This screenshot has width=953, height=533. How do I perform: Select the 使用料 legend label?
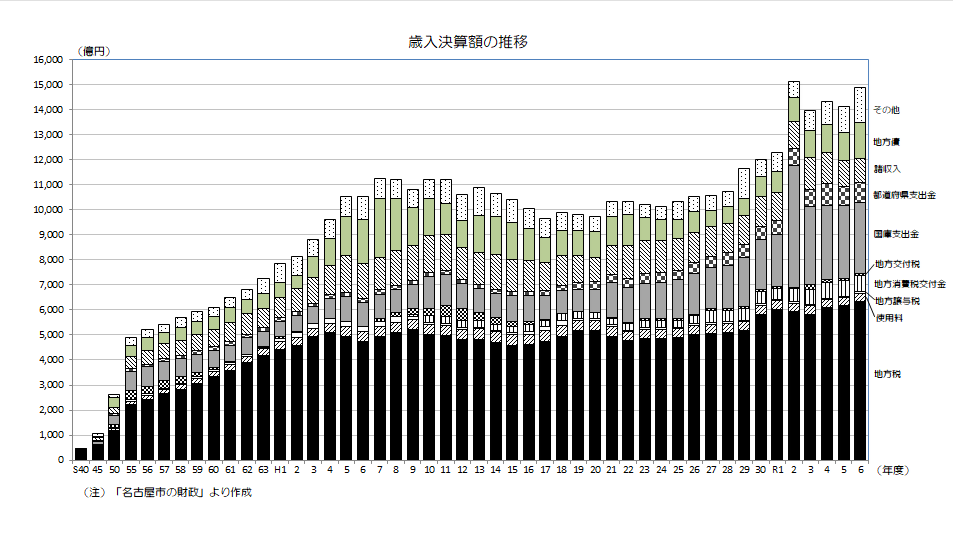pyautogui.click(x=889, y=317)
